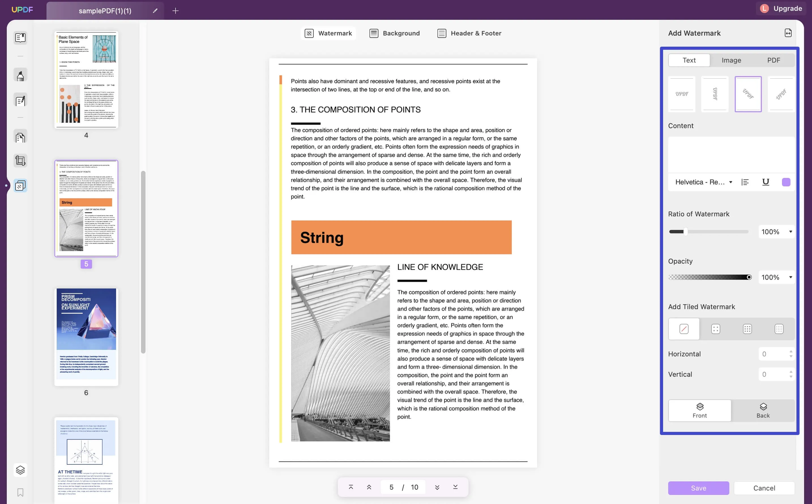Click the PDF watermark type button
The image size is (812, 504).
tap(774, 60)
